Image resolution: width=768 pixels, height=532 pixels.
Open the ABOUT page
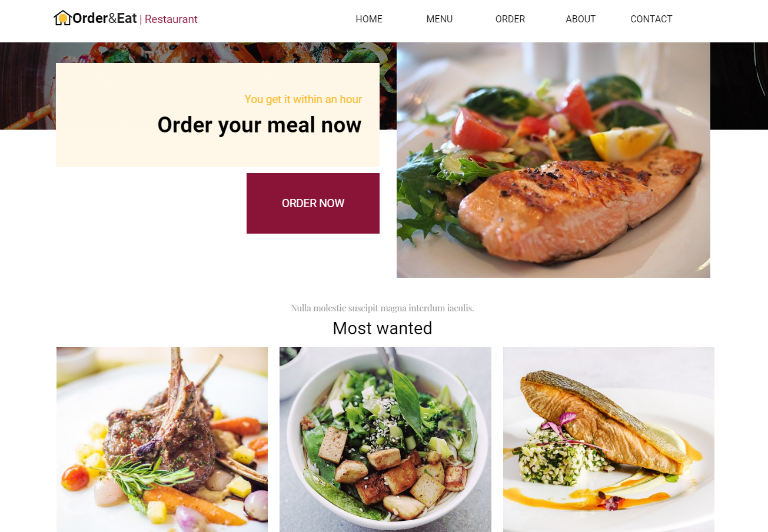tap(581, 19)
